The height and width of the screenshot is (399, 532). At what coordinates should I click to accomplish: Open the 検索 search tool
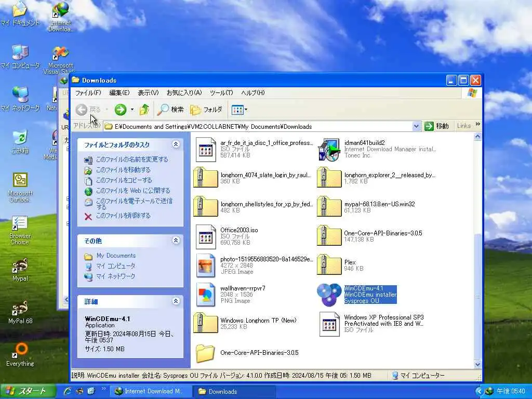170,110
